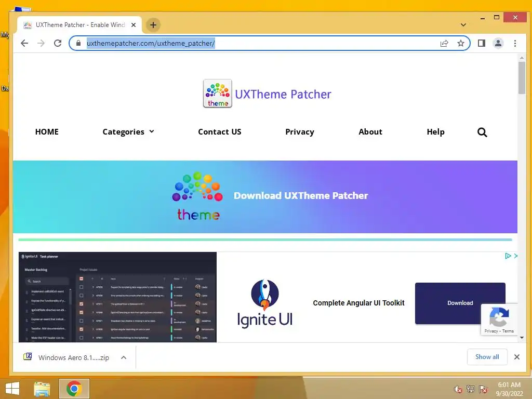Open the Contact US page

coord(220,131)
